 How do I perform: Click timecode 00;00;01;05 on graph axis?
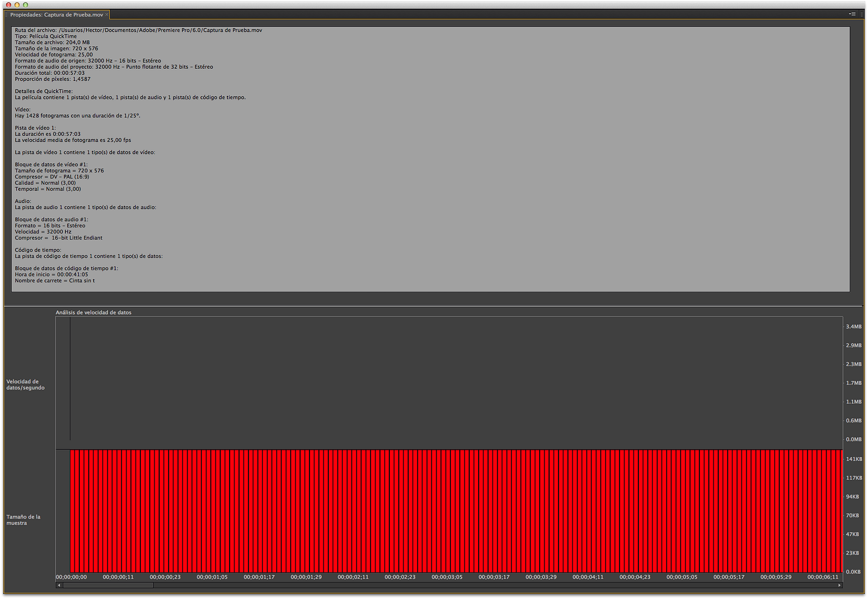[212, 577]
